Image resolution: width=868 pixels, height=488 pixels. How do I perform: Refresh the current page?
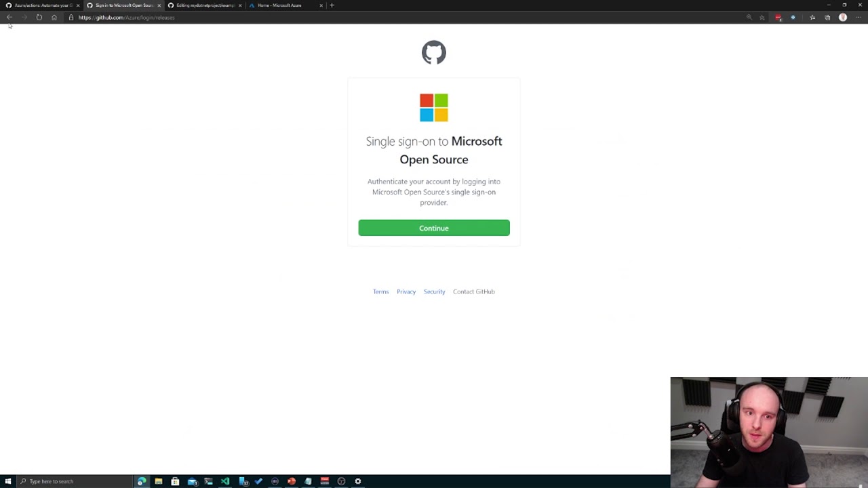pyautogui.click(x=39, y=18)
